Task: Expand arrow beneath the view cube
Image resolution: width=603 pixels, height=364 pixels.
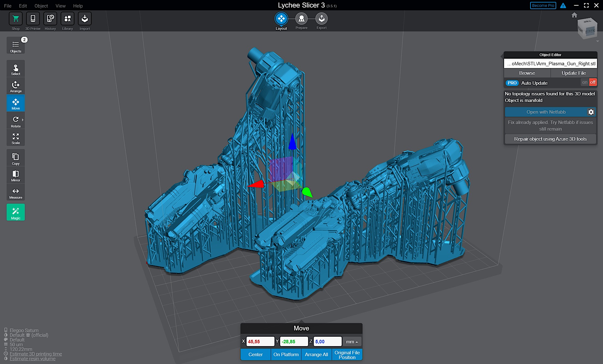Action: coord(597,41)
